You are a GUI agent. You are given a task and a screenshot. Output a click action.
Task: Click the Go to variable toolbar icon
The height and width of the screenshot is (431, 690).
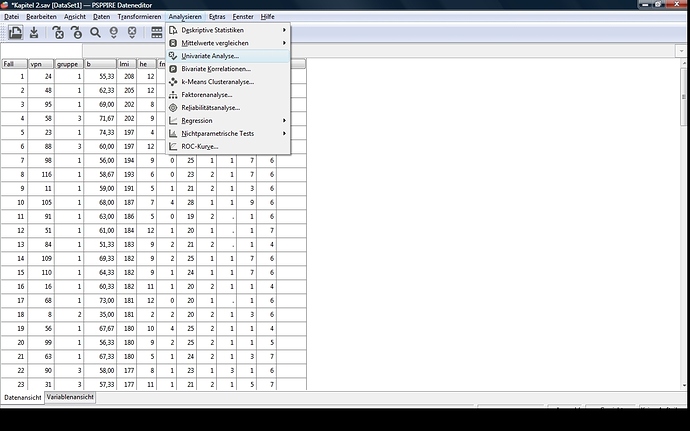click(x=58, y=33)
